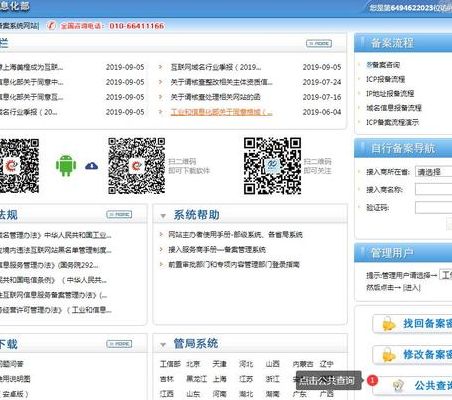452x400 pixels.
Task: Open news item 关于请核查处理相关网站的函
Action: coord(215,97)
